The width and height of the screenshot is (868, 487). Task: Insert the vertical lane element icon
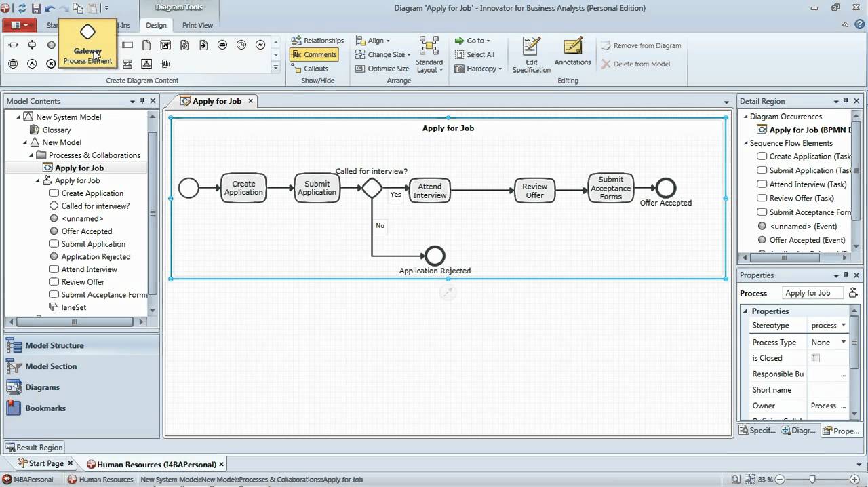pyautogui.click(x=32, y=45)
